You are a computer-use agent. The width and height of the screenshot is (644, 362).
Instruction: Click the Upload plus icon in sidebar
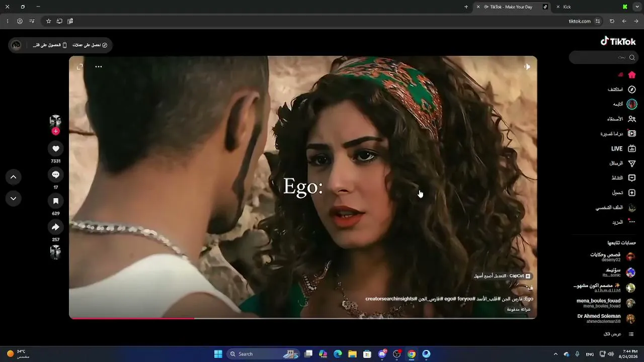(632, 193)
